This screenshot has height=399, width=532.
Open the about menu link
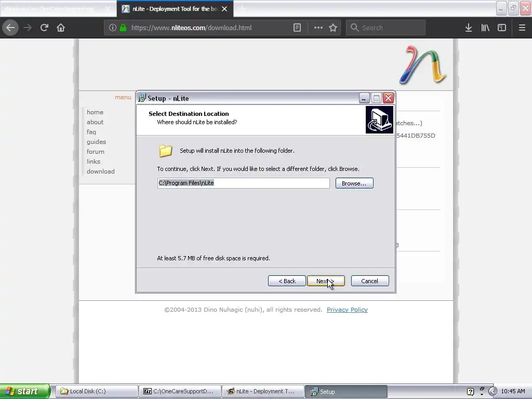coord(95,122)
